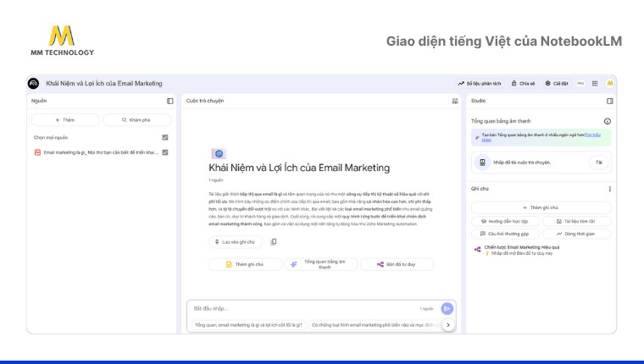Click Hướng dẫn học tập button
The height and width of the screenshot is (364, 644).
(505, 221)
